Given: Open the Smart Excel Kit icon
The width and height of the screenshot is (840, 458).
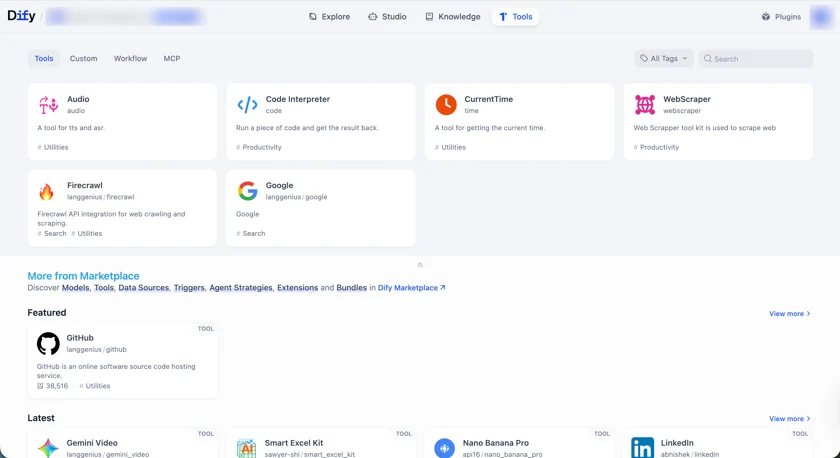Looking at the screenshot, I should 246,448.
